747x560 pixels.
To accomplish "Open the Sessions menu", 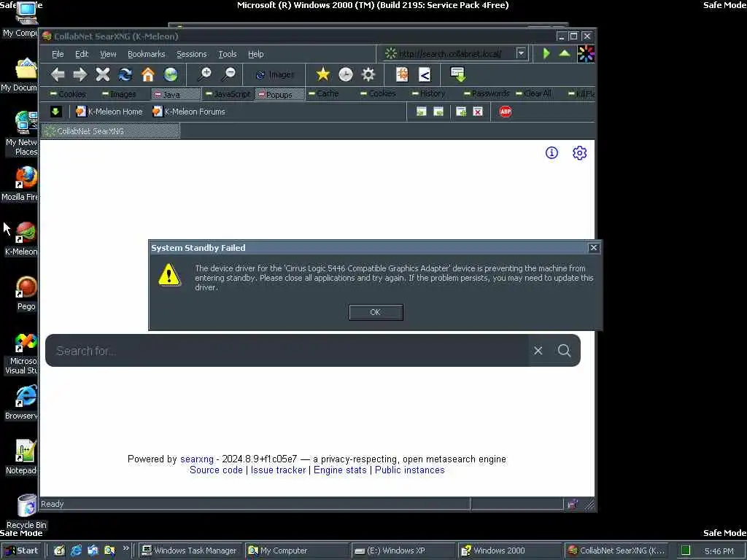I will click(192, 54).
